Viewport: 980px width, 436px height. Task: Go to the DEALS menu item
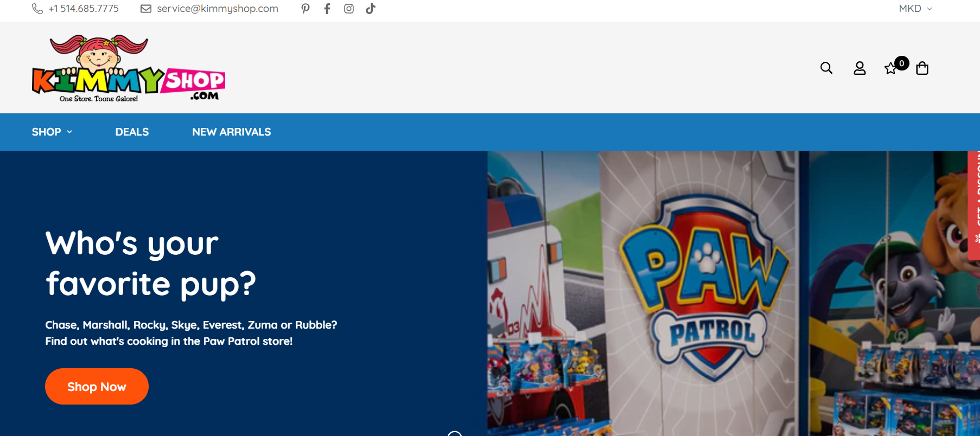coord(132,132)
